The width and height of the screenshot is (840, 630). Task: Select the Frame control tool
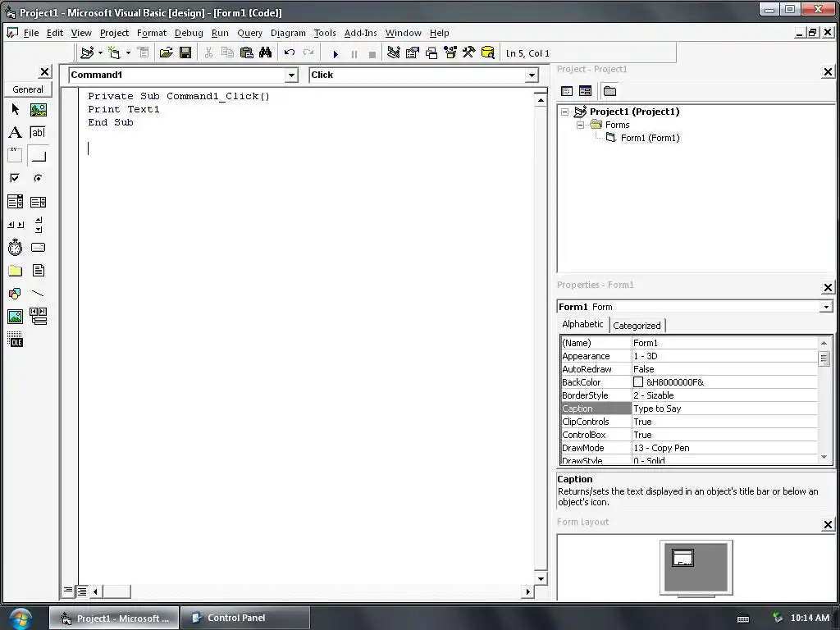15,155
